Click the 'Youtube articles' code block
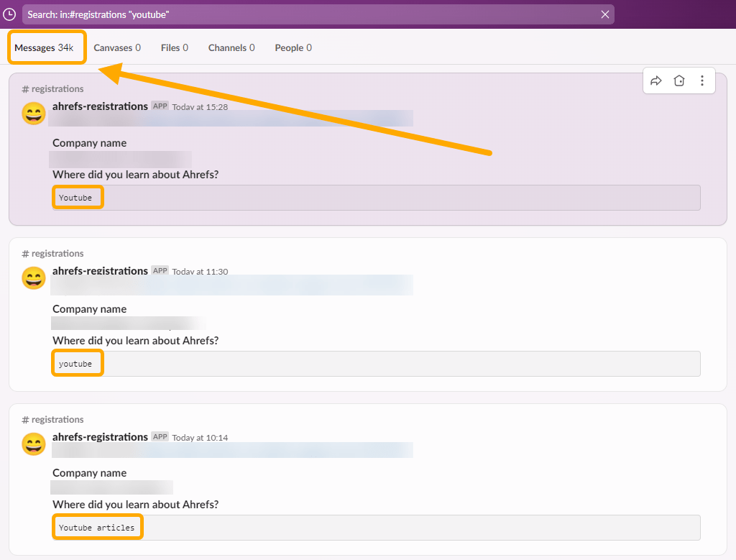Screen dimensions: 736x560 [x=96, y=528]
